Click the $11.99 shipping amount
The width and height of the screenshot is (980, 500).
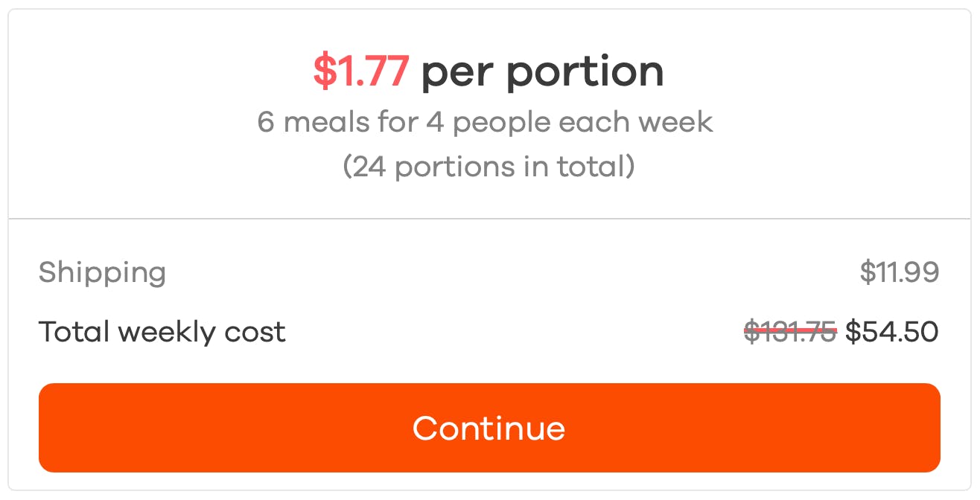pyautogui.click(x=899, y=272)
